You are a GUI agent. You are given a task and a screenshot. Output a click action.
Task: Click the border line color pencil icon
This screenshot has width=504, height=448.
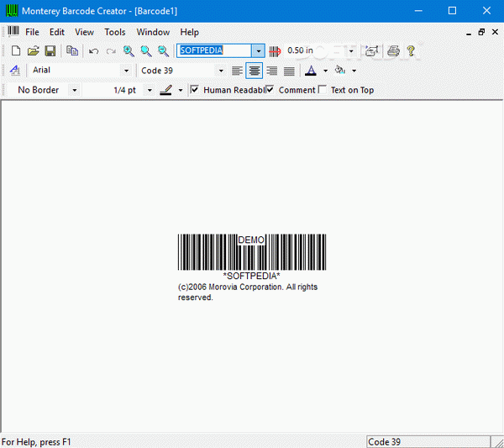(x=165, y=90)
